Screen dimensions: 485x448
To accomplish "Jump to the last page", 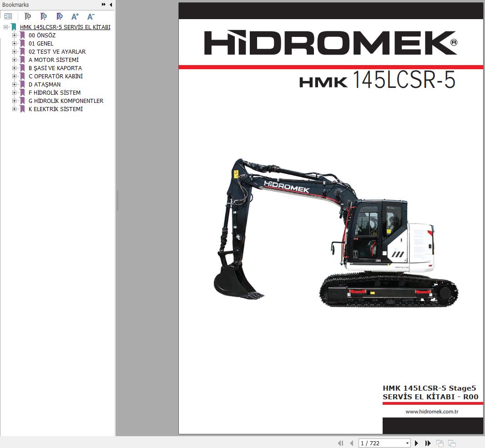I will pos(428,443).
